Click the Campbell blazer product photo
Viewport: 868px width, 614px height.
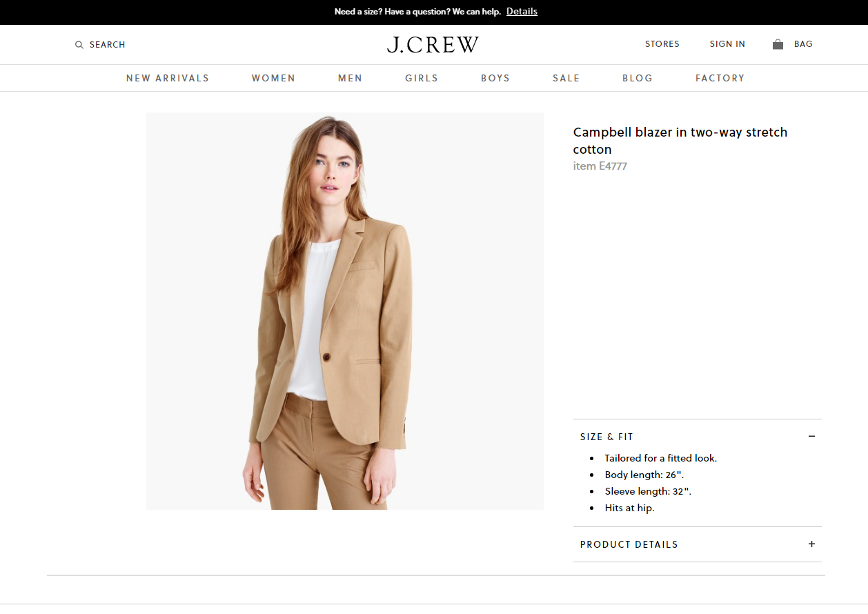[x=345, y=311]
